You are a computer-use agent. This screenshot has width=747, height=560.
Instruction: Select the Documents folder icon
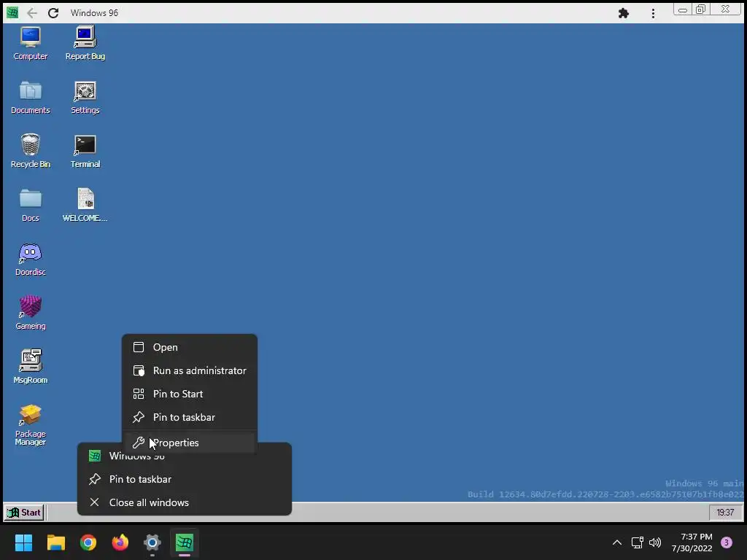pos(31,98)
